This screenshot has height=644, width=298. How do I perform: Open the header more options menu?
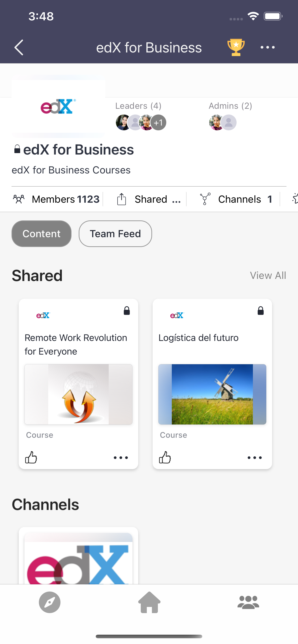coord(268,47)
